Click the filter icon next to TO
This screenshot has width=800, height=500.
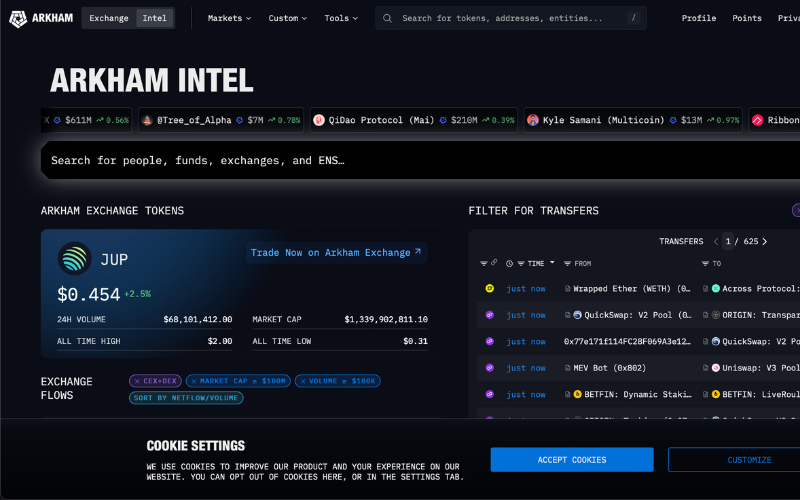tap(705, 264)
